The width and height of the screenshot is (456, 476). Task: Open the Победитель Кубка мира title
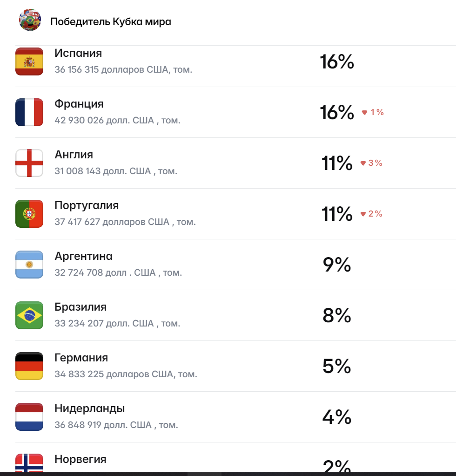(111, 21)
